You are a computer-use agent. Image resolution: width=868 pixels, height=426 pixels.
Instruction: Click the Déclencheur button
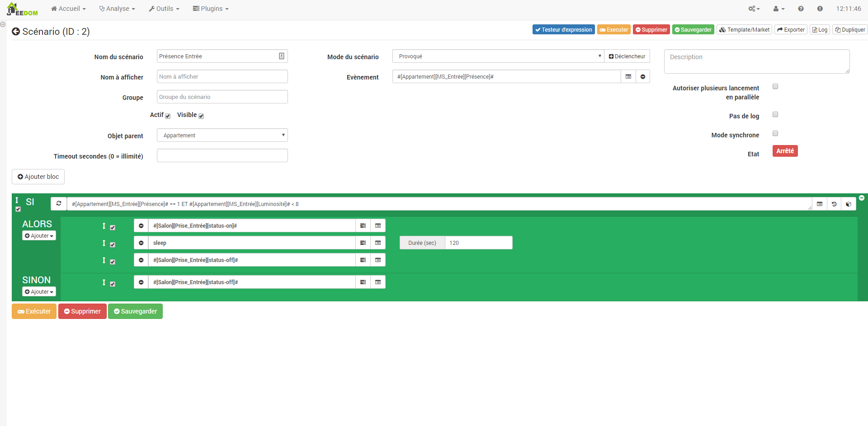pos(627,56)
